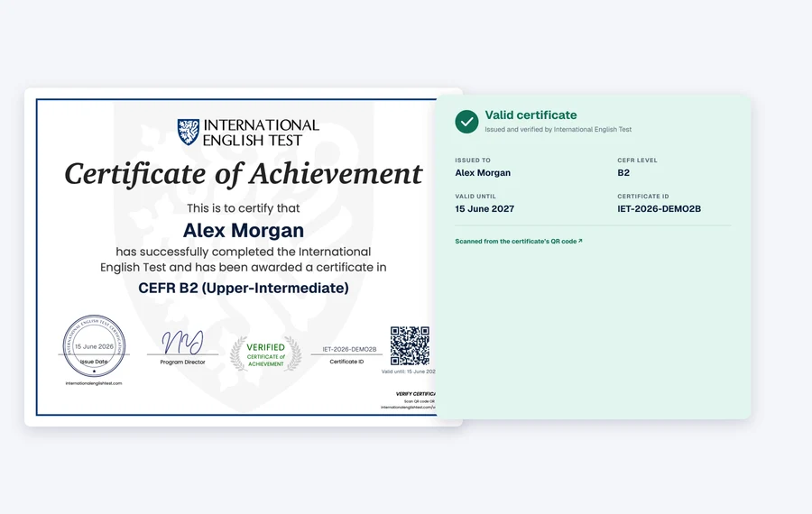Select the 'Valid certificate' heading
The image size is (812, 514).
531,115
